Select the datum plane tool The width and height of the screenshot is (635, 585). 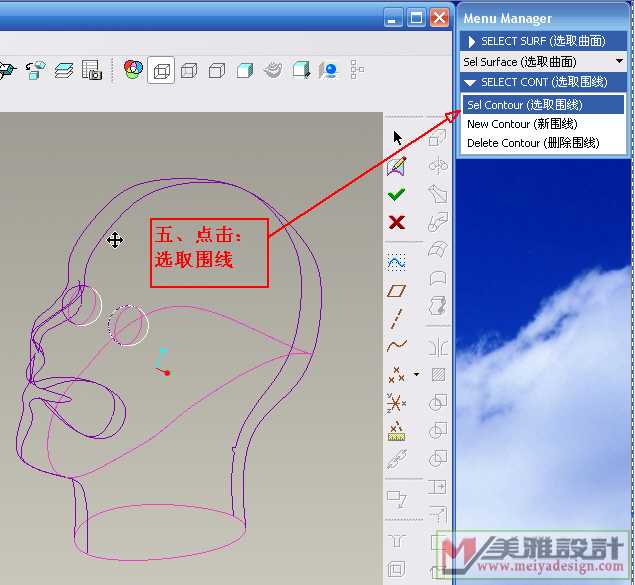pos(396,291)
